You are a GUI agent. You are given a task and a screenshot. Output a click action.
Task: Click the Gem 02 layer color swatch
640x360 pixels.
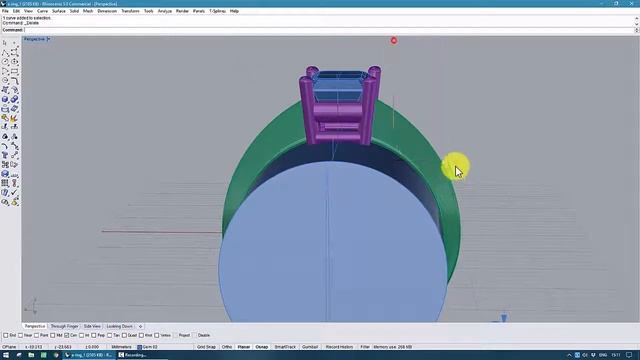tap(139, 347)
